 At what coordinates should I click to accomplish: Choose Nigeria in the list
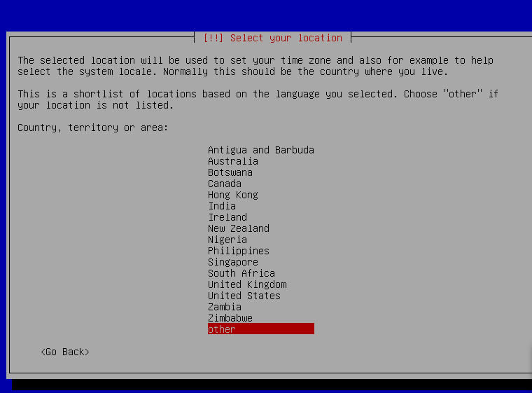227,240
